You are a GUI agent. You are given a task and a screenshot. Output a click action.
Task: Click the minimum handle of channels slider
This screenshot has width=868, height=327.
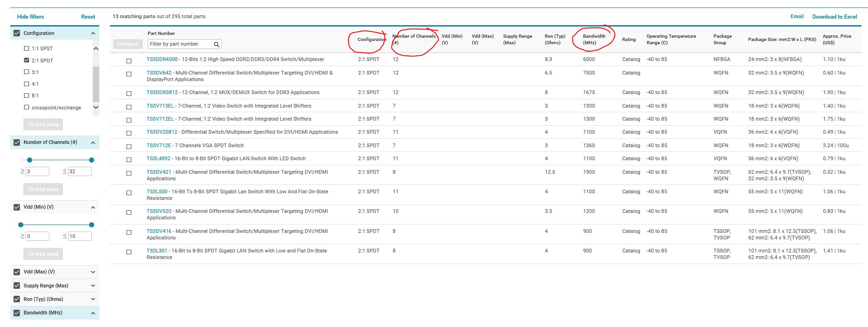30,160
